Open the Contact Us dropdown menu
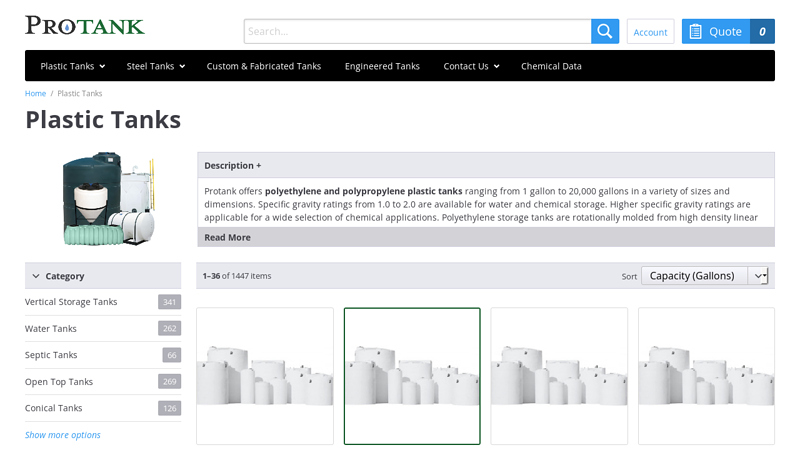 (471, 66)
